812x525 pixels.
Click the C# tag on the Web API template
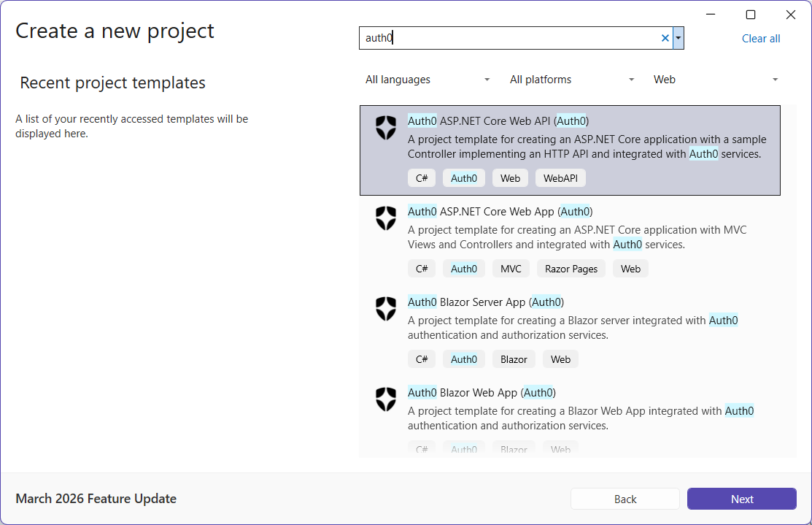click(x=422, y=177)
